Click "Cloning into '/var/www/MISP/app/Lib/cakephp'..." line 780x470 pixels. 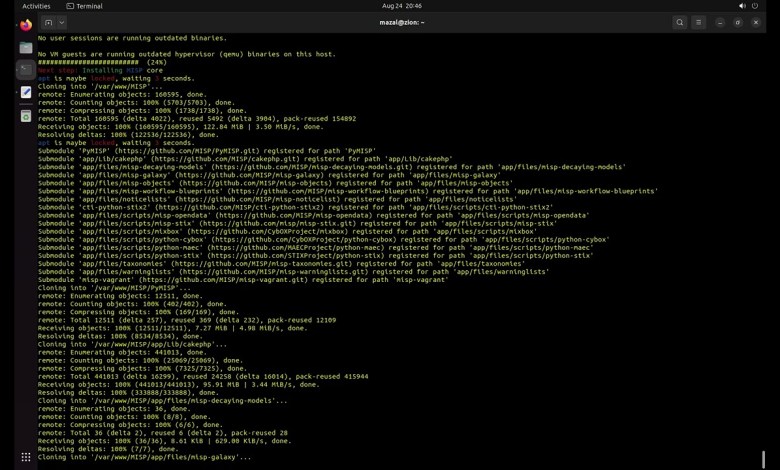(132, 344)
